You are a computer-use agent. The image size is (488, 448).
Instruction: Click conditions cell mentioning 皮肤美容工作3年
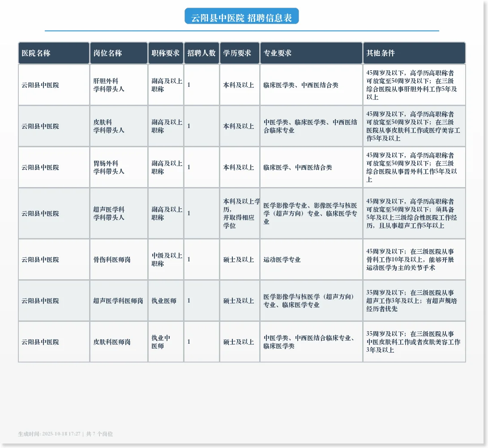[414, 341]
